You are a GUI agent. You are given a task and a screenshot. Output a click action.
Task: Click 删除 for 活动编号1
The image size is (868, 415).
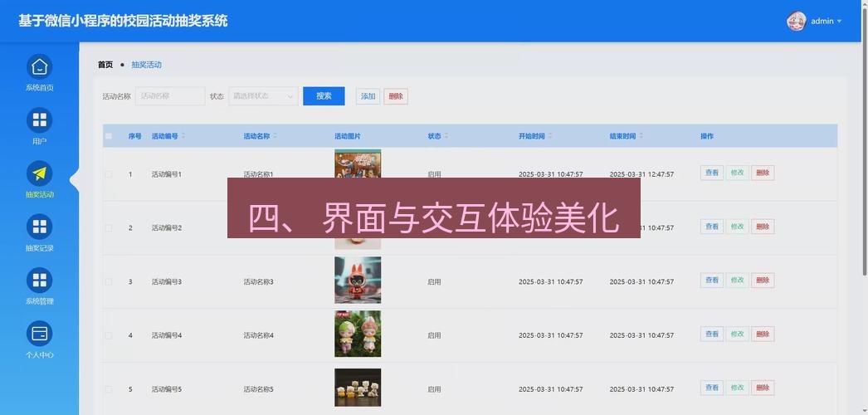point(763,173)
